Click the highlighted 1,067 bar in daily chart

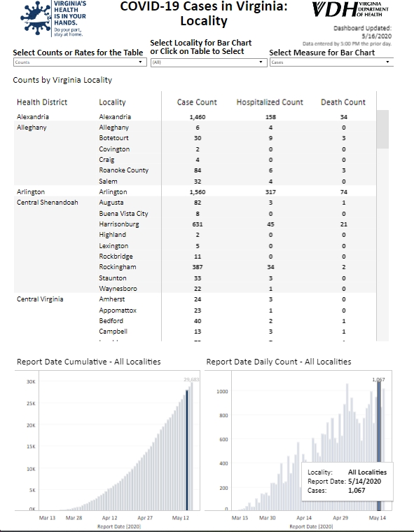click(379, 446)
